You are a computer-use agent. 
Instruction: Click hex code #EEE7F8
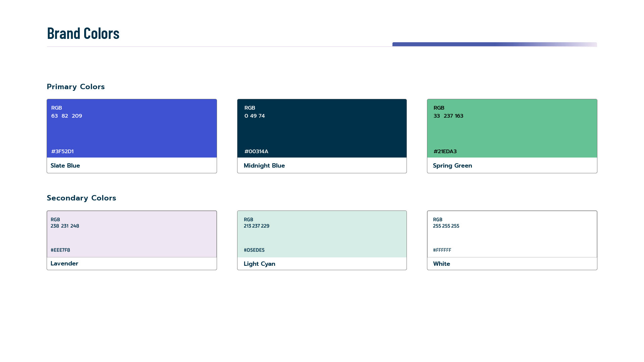(x=60, y=250)
